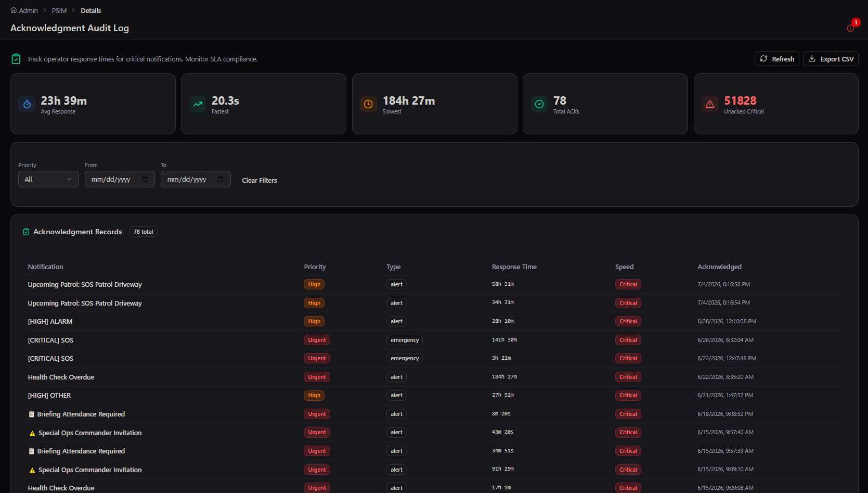
Task: Click warning icon on Special Ops 9:57:40 AM row
Action: click(x=32, y=433)
